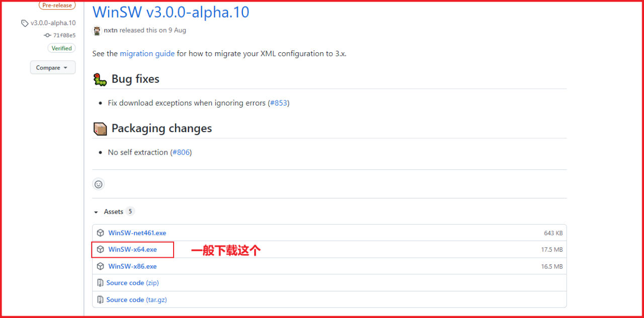
Task: Open the nxtn author profile link
Action: point(111,30)
